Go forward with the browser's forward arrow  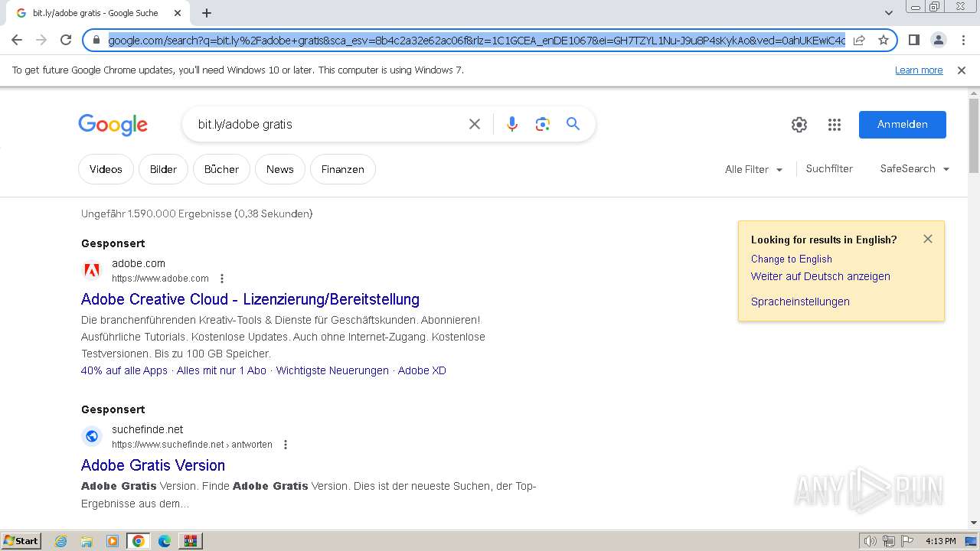[x=41, y=40]
